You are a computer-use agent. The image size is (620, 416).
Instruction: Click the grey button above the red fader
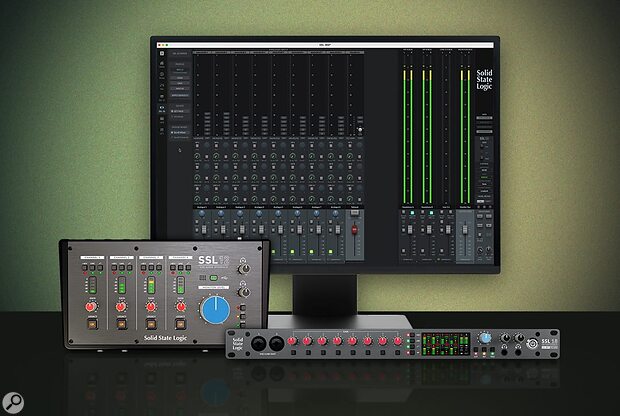pos(355,213)
